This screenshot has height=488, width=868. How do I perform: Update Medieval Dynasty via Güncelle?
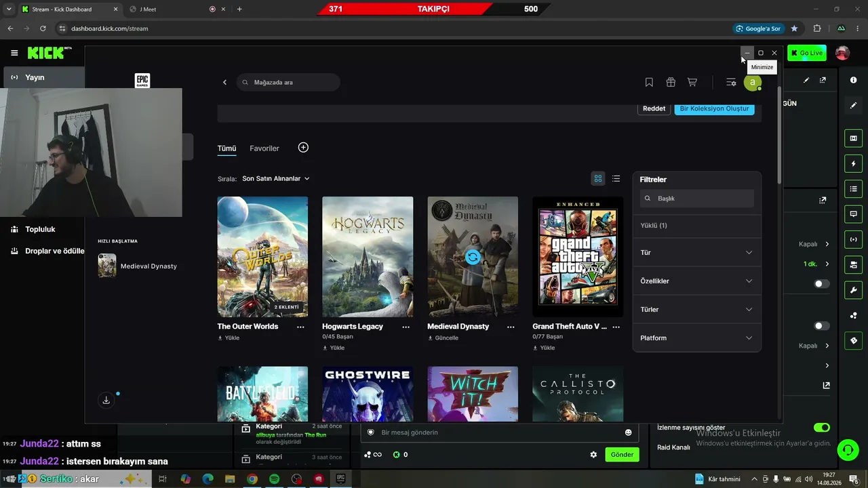point(443,338)
